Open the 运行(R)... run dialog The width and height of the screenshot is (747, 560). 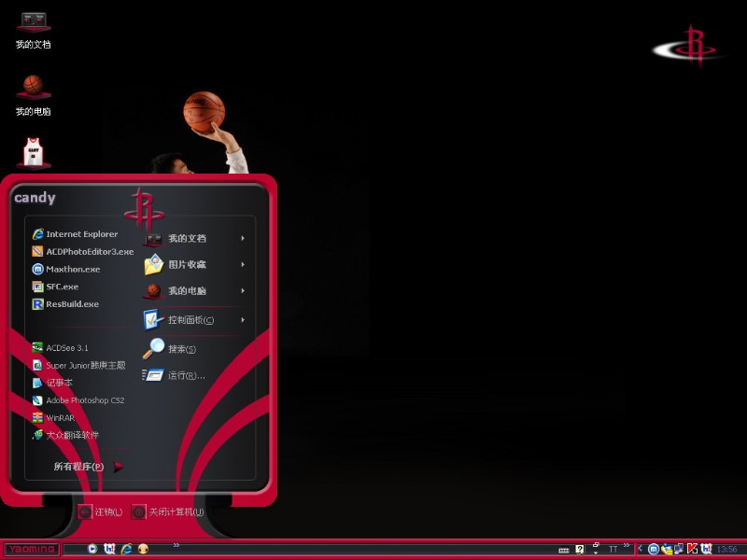click(x=174, y=375)
